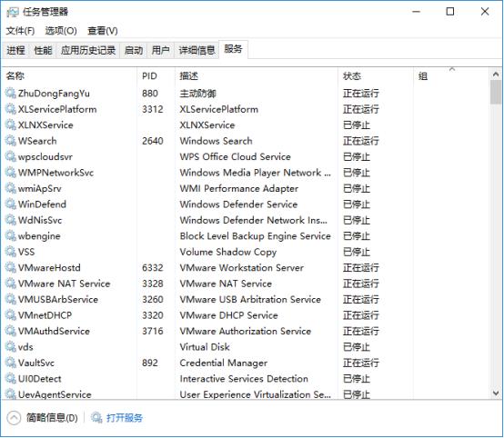
Task: Select the Windows Search description text
Action: point(216,141)
